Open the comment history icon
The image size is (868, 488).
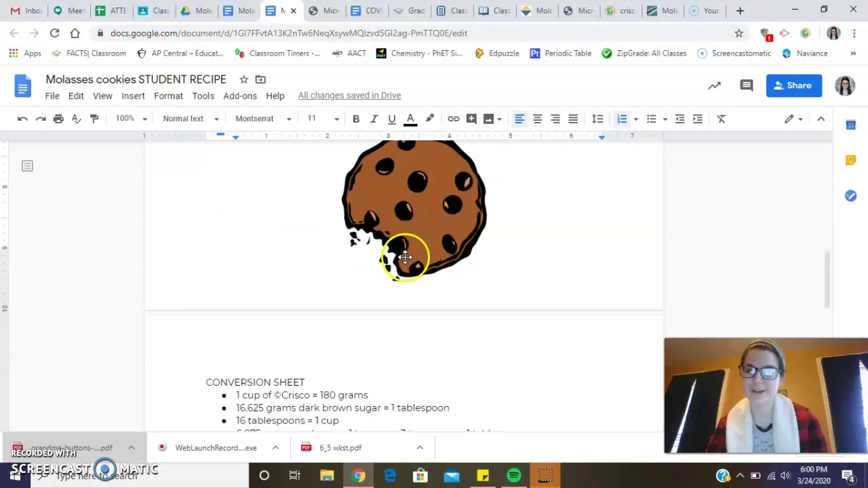[x=747, y=85]
